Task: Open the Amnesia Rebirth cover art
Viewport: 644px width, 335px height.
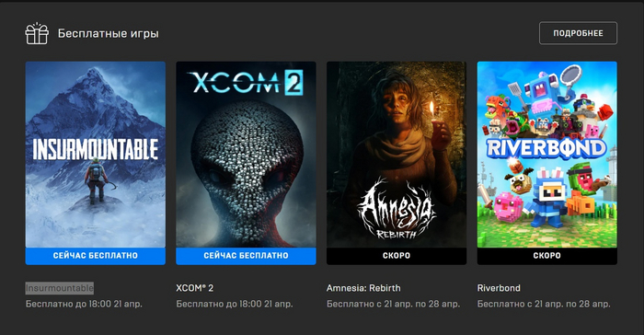Action: click(x=397, y=155)
